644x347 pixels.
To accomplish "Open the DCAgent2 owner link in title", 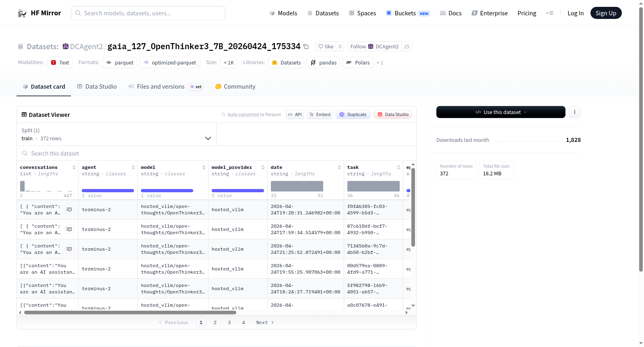I will (86, 46).
